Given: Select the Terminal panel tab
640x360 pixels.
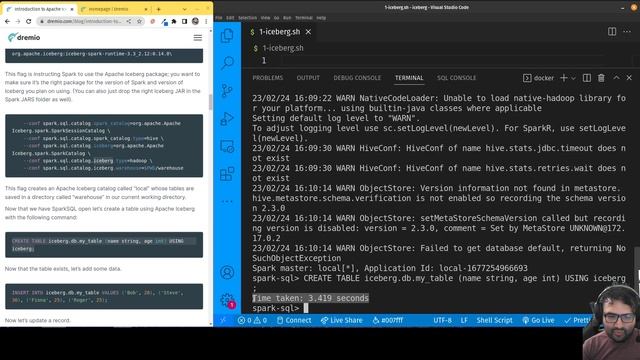Looking at the screenshot, I should (409, 78).
